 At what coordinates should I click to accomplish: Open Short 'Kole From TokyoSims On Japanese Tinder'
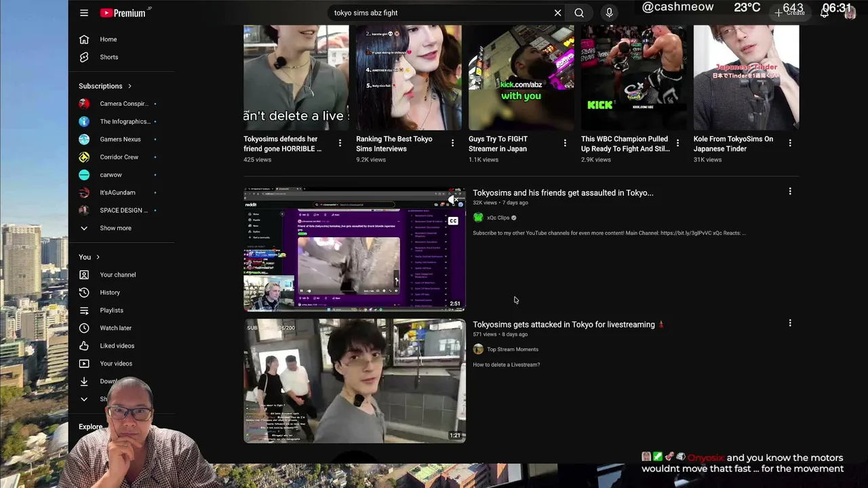(x=746, y=77)
